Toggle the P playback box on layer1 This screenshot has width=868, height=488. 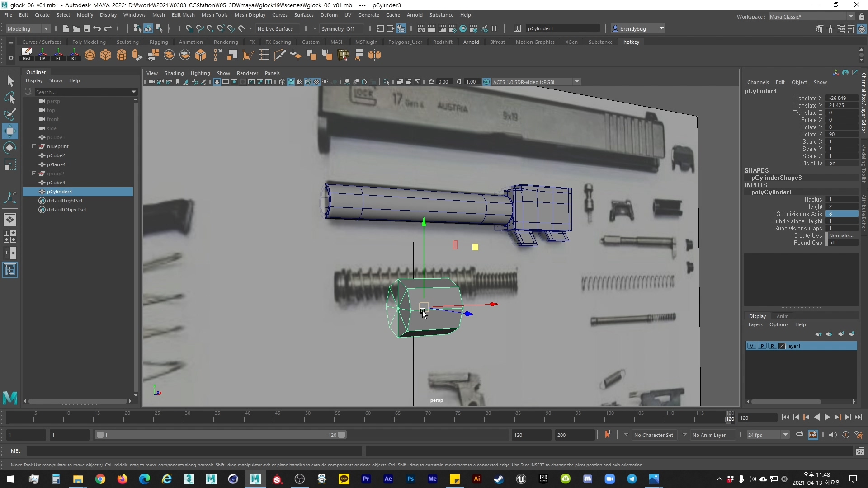click(762, 346)
